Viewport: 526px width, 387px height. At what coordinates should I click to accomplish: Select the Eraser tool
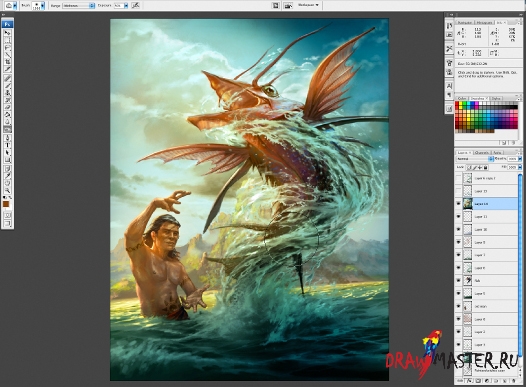(7, 107)
